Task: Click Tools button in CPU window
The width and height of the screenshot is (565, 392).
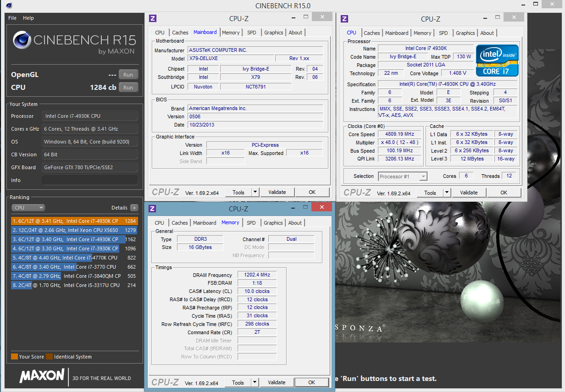Action: click(430, 193)
